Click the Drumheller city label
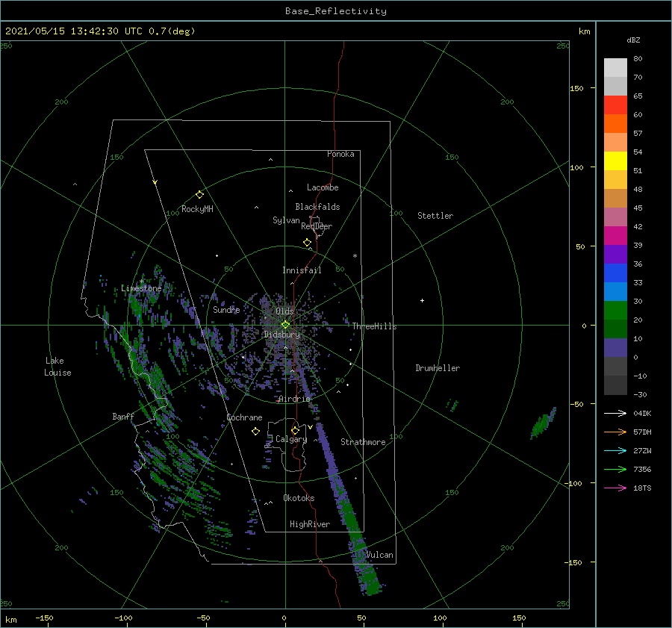Image resolution: width=672 pixels, height=628 pixels. point(438,368)
